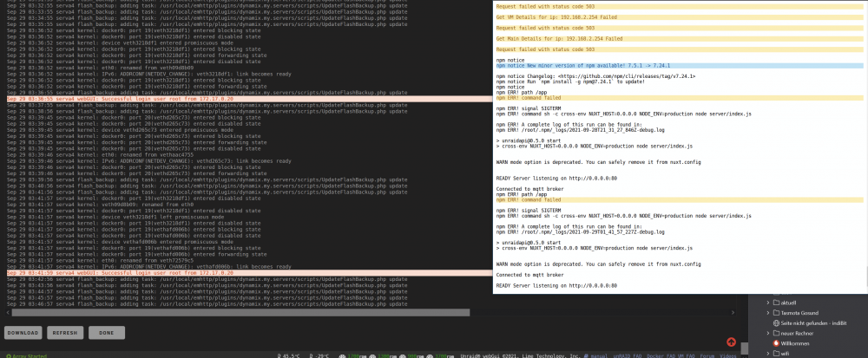The width and height of the screenshot is (868, 358).
Task: Click 'device vethd265c73 entered promiscuous mode' line
Action: 120,130
